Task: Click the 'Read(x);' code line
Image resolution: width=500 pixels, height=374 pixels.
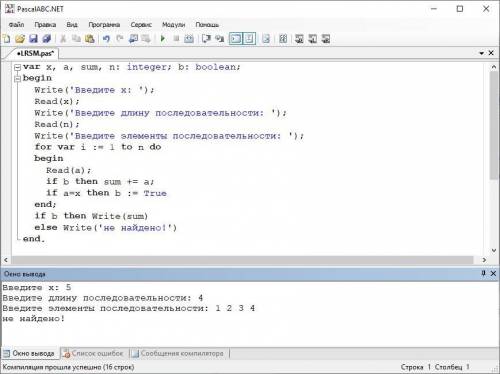Action: point(57,101)
